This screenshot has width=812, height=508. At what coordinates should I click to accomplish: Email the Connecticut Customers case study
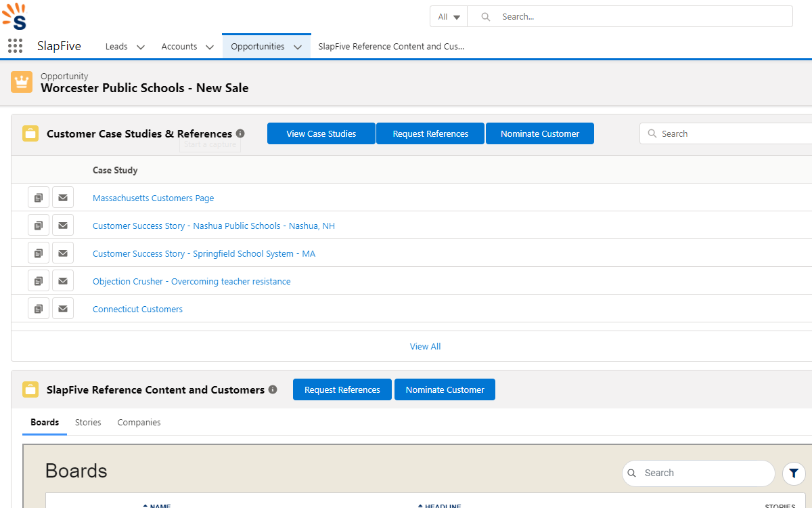point(63,309)
